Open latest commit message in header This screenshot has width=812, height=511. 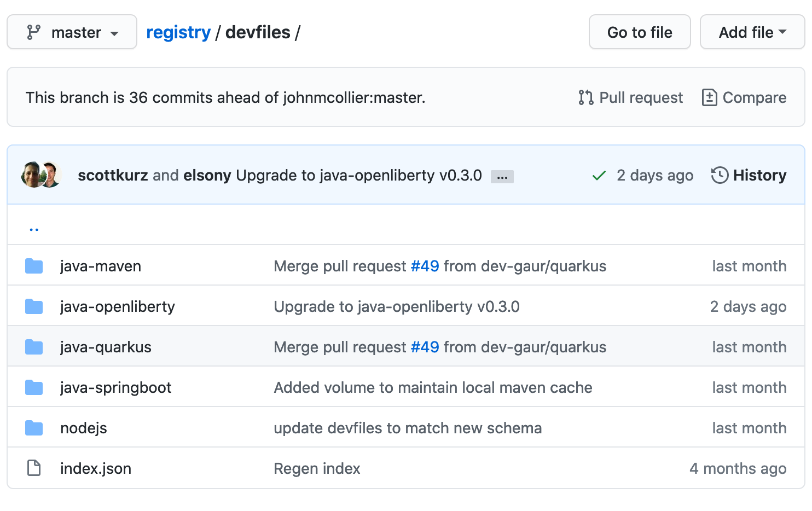tap(359, 175)
